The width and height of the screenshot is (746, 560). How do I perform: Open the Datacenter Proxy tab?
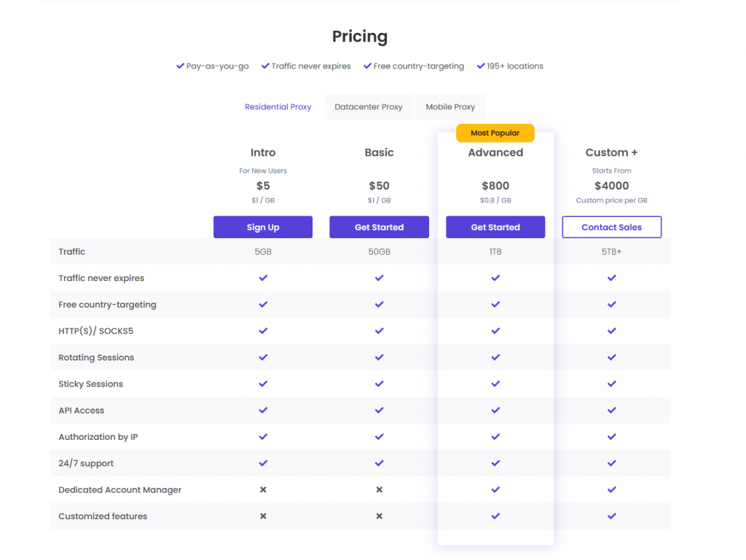(x=368, y=107)
